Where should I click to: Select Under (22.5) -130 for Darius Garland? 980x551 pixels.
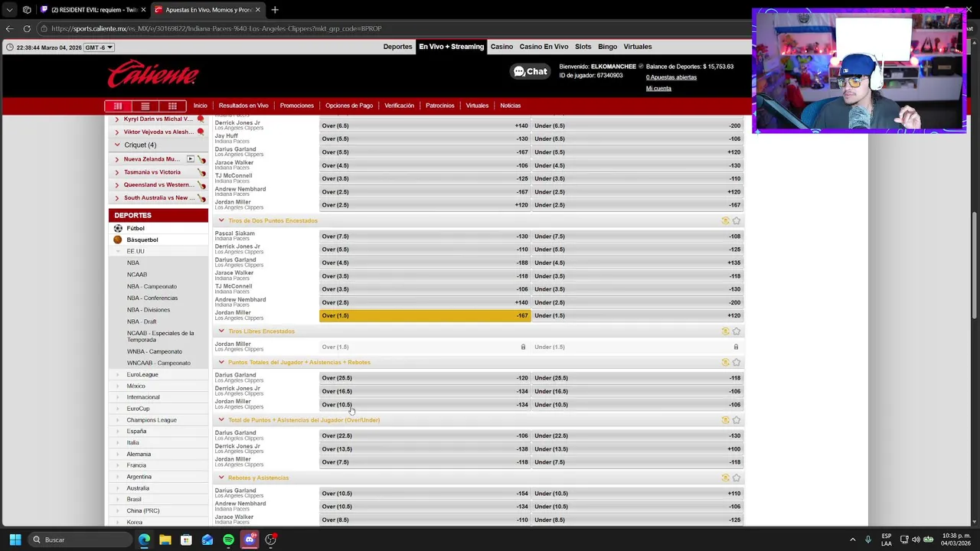tap(638, 435)
